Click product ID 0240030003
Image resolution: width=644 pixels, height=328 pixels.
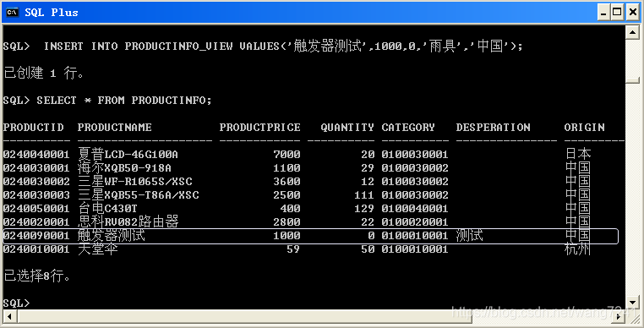pyautogui.click(x=36, y=195)
